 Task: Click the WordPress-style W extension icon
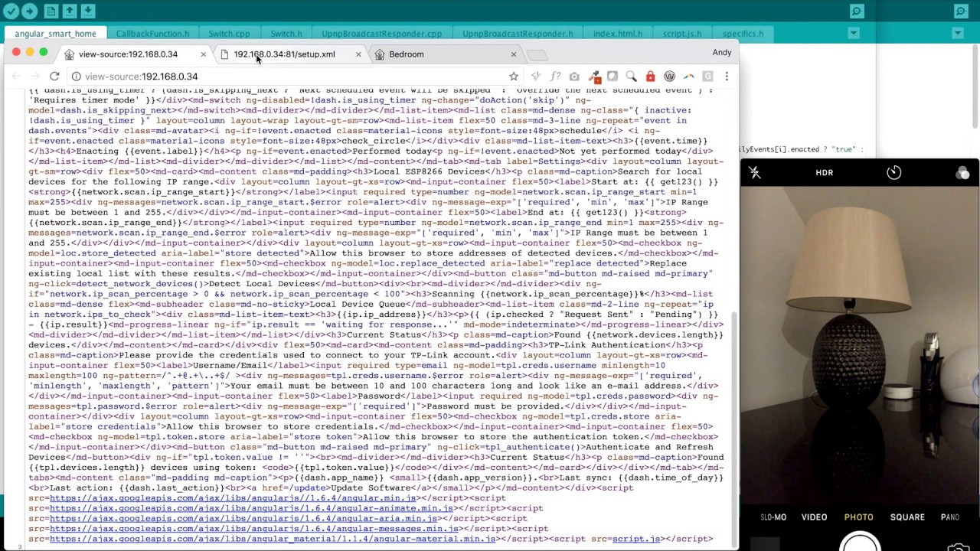point(669,77)
